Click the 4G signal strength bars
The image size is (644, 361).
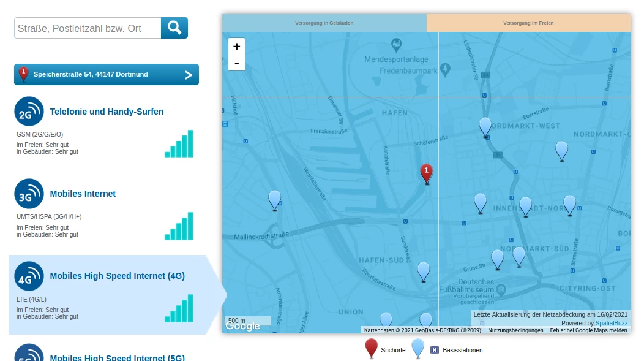(179, 308)
